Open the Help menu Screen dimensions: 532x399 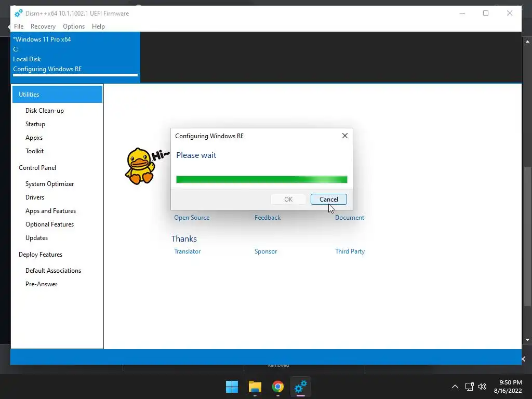98,26
